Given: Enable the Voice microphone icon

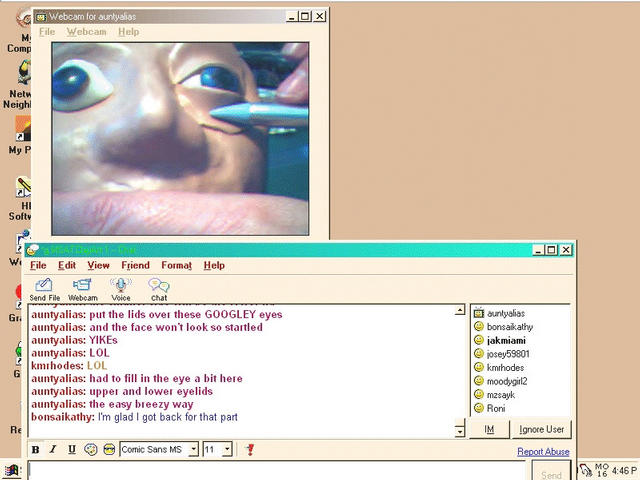Looking at the screenshot, I should pyautogui.click(x=120, y=289).
